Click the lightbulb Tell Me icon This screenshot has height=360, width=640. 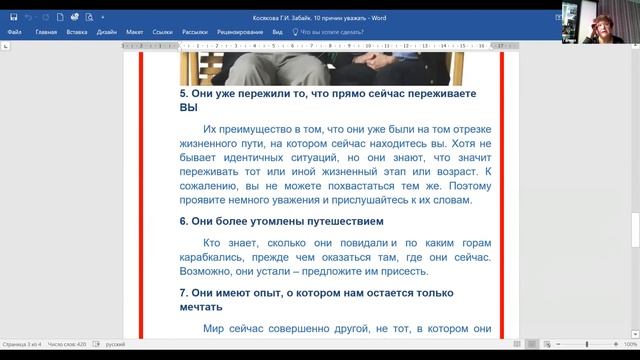click(296, 32)
